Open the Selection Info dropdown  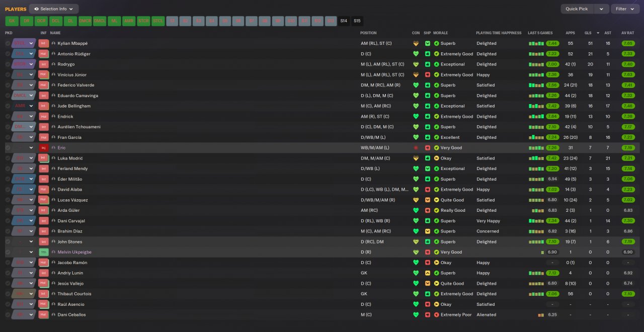(54, 9)
